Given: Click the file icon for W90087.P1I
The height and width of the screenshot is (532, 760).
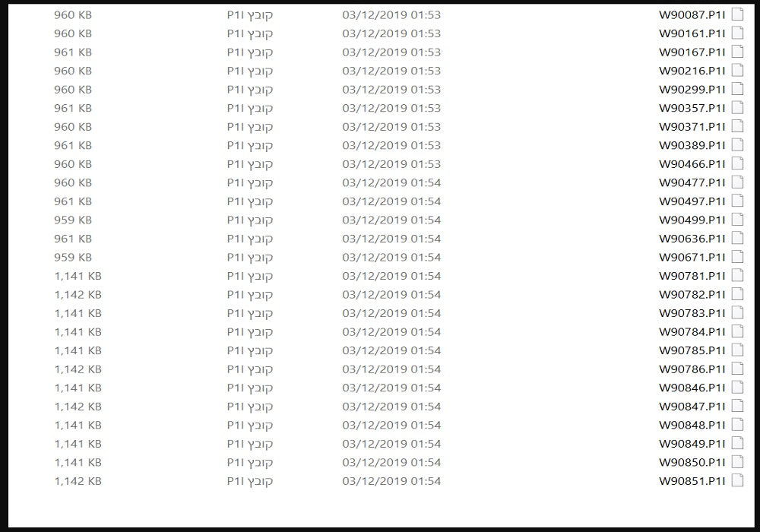Looking at the screenshot, I should click(737, 14).
